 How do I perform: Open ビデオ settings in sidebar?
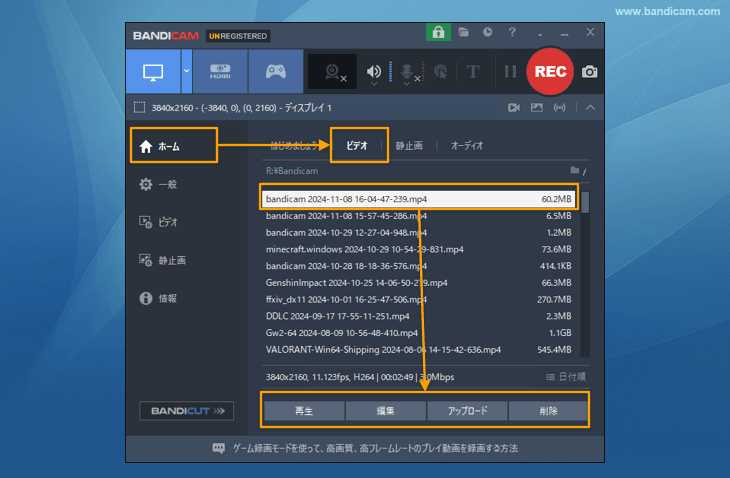point(158,222)
